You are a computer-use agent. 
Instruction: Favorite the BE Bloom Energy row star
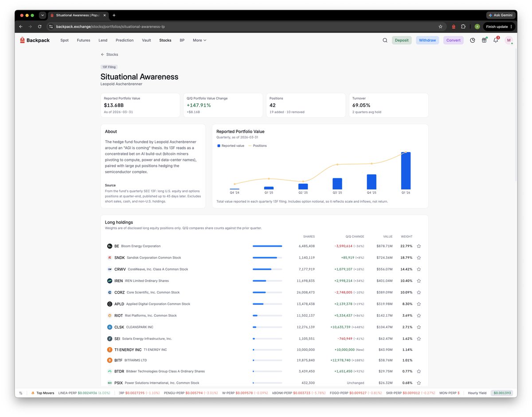click(419, 246)
